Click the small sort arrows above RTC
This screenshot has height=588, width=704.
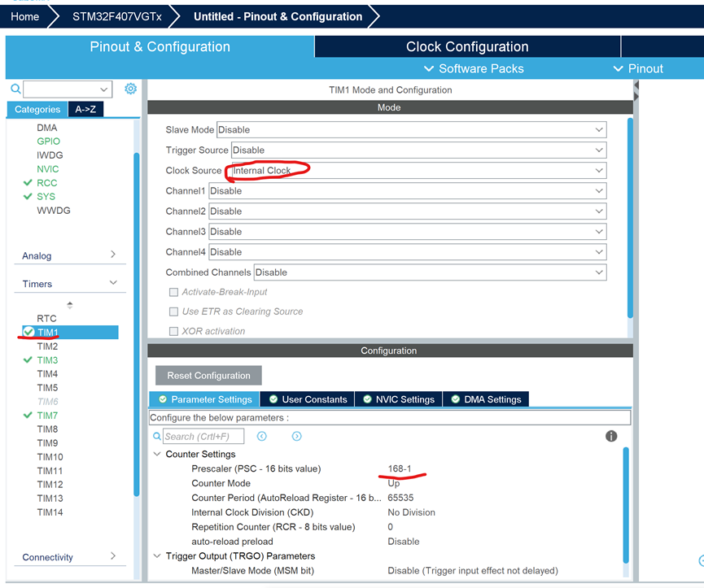(x=70, y=305)
